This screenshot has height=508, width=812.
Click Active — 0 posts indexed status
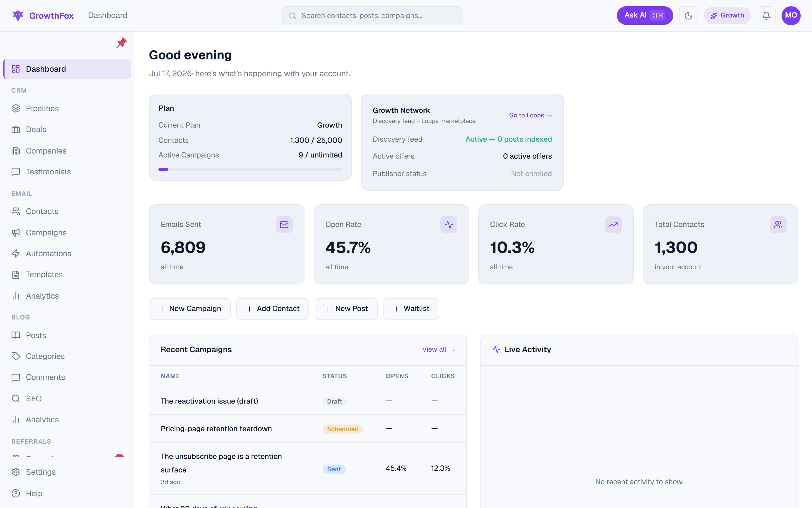pyautogui.click(x=508, y=139)
